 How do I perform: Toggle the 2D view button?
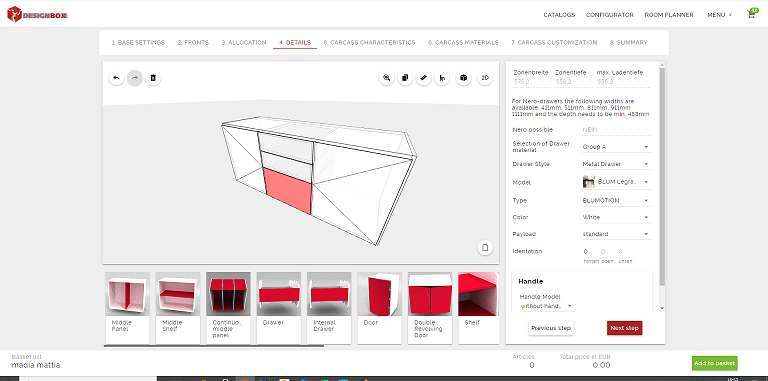pos(485,78)
